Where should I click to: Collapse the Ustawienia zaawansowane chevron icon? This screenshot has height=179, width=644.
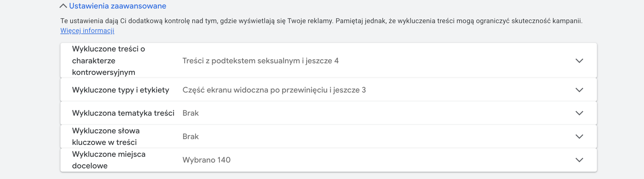(63, 6)
